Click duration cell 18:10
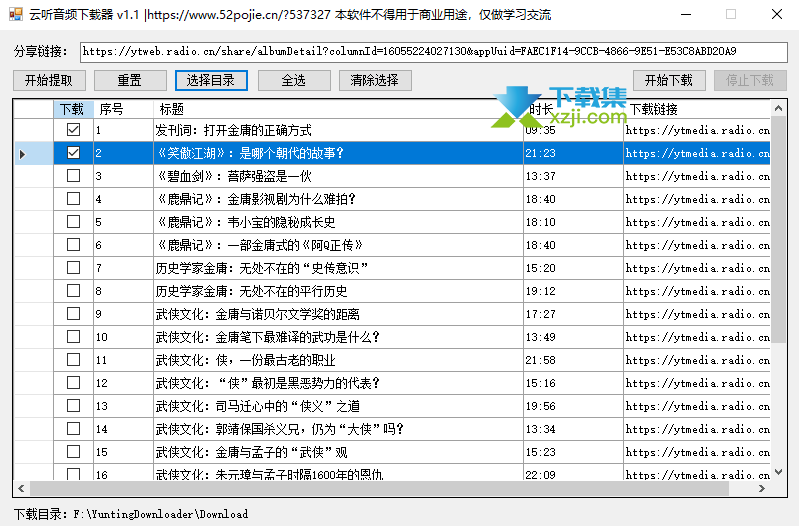This screenshot has width=799, height=526. click(573, 222)
